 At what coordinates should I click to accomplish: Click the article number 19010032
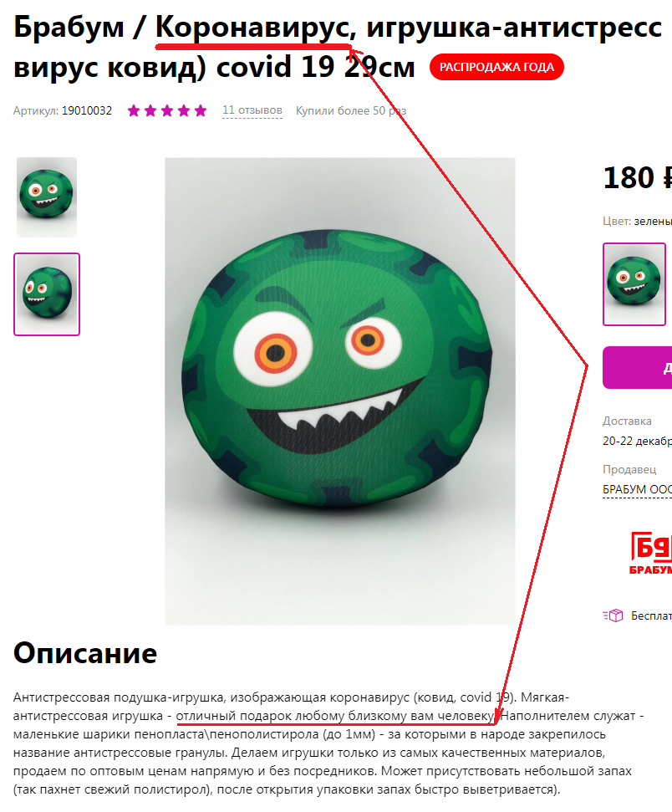coord(86,111)
